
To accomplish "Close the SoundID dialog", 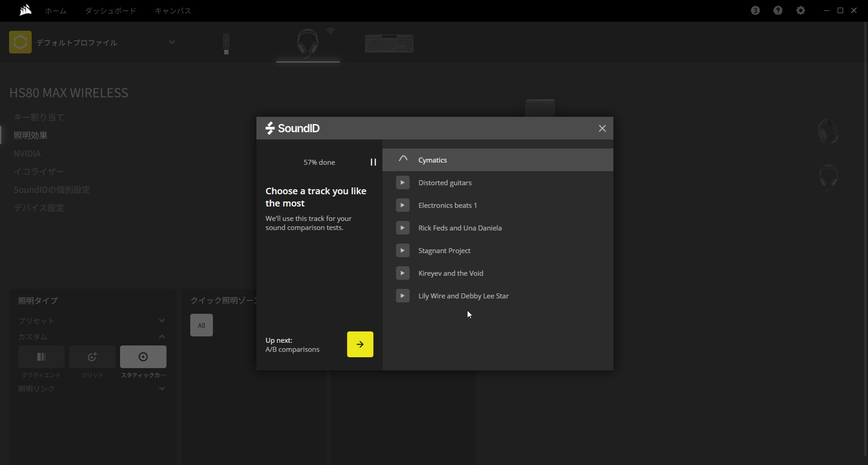I will coord(602,129).
